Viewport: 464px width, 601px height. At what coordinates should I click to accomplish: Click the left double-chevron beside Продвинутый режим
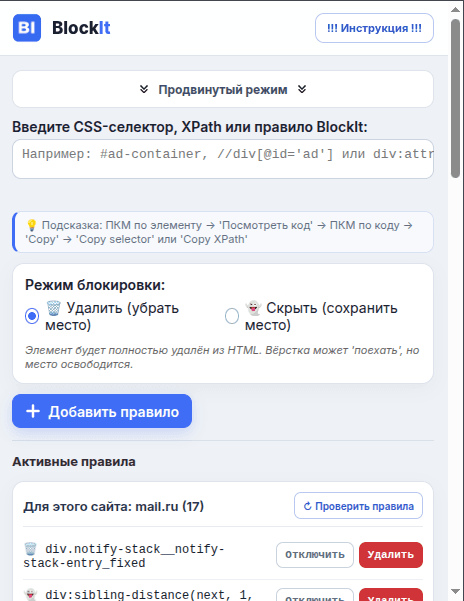click(x=144, y=89)
